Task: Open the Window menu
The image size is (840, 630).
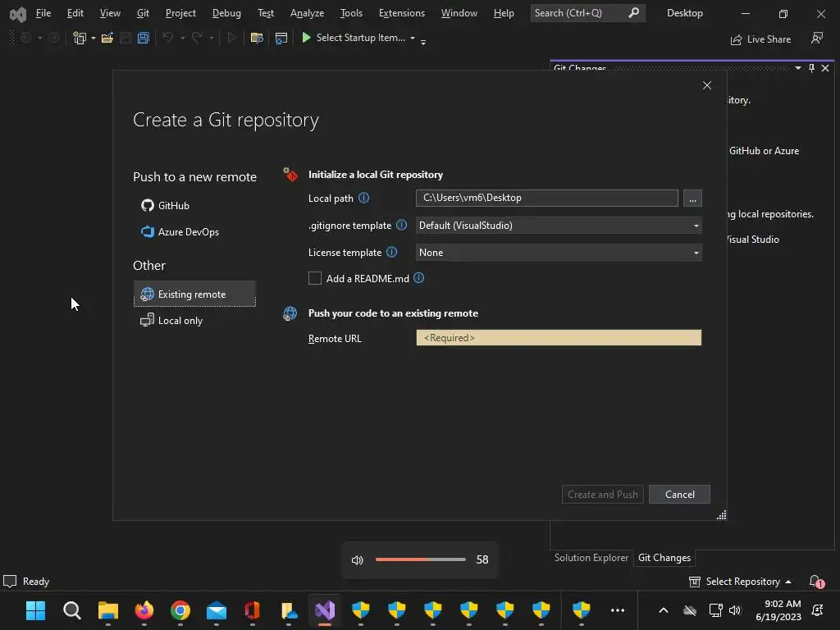Action: click(x=459, y=13)
